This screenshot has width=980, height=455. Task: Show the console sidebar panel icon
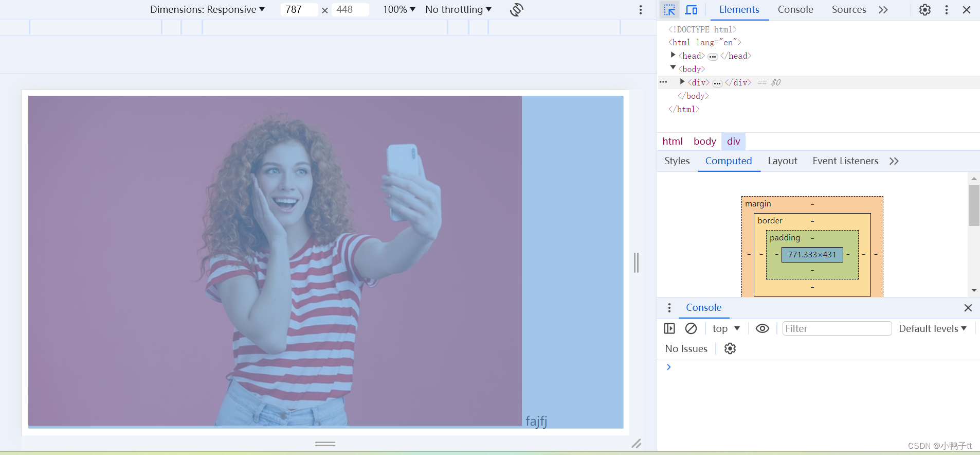(669, 328)
